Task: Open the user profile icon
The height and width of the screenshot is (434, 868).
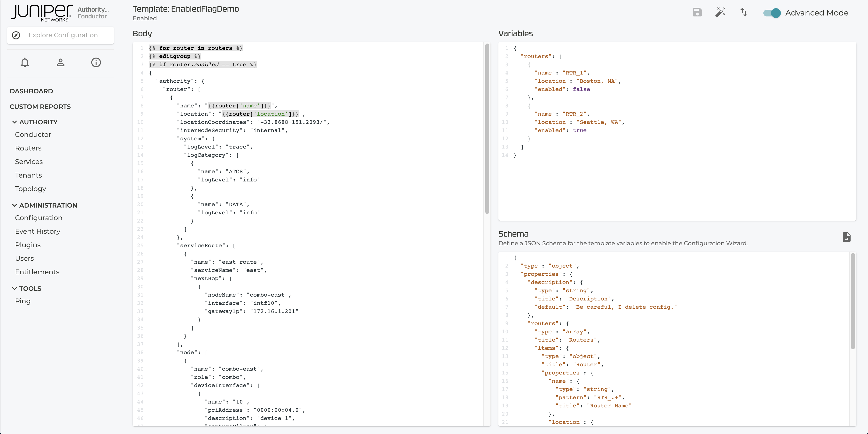Action: click(x=60, y=63)
